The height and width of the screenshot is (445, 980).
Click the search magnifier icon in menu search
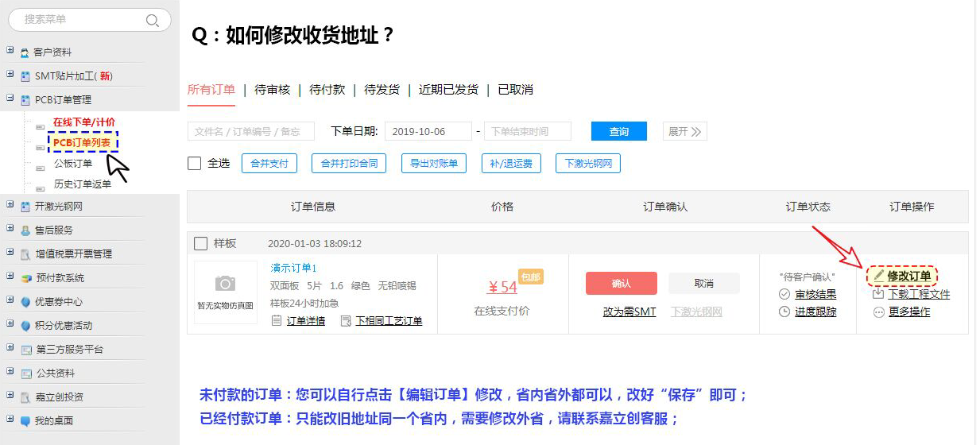pyautogui.click(x=153, y=20)
